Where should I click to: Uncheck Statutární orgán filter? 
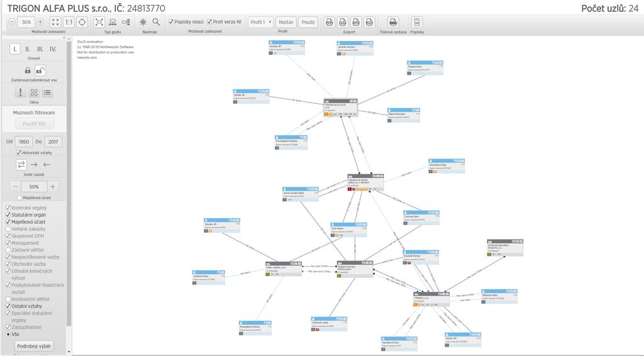point(8,214)
